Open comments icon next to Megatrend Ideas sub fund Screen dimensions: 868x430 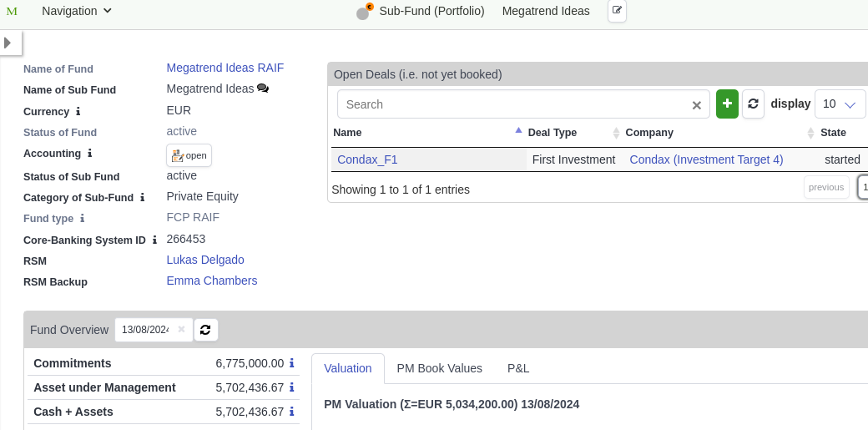coord(263,89)
